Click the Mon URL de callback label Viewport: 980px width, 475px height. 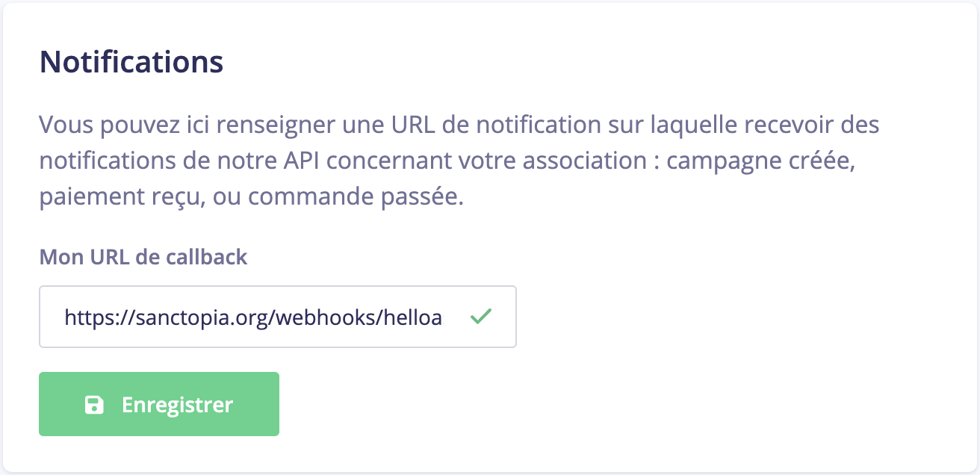point(143,257)
